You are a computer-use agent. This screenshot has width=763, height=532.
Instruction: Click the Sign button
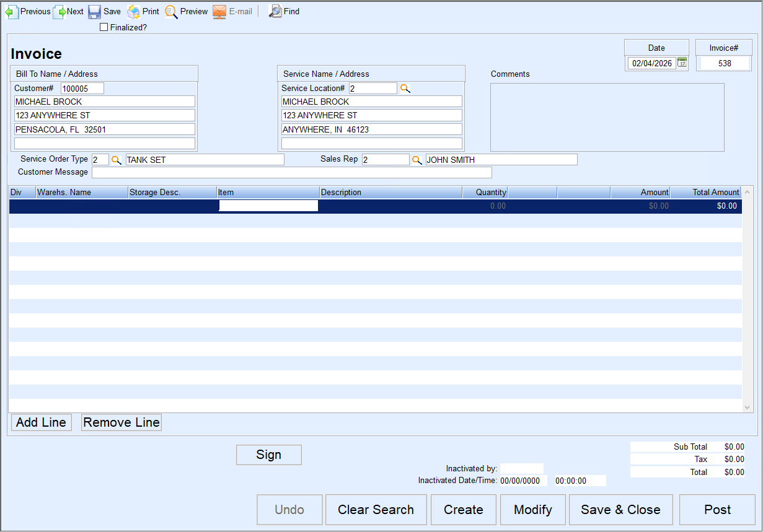pyautogui.click(x=269, y=455)
